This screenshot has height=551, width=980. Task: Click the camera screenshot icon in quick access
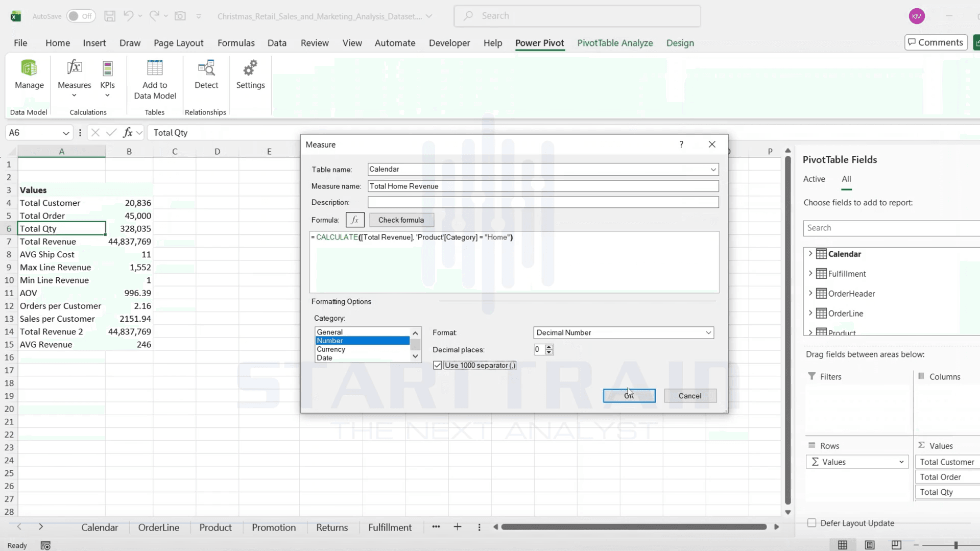[180, 16]
